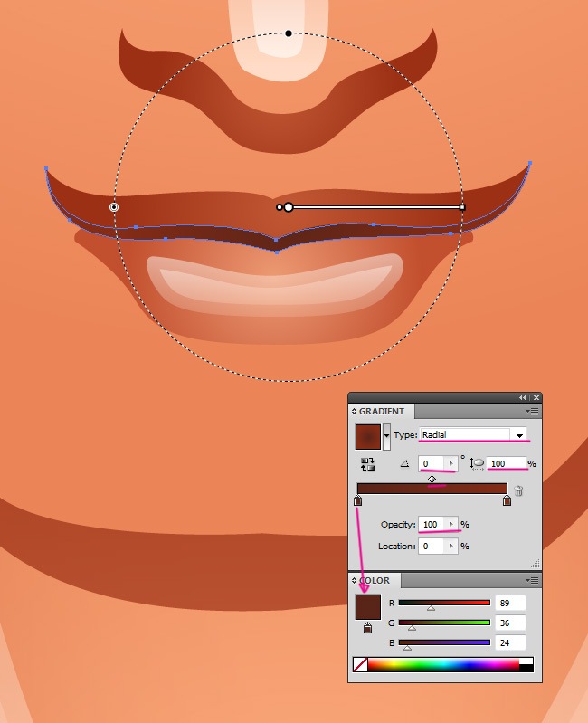588x723 pixels.
Task: Close the floating panel group
Action: (x=536, y=397)
